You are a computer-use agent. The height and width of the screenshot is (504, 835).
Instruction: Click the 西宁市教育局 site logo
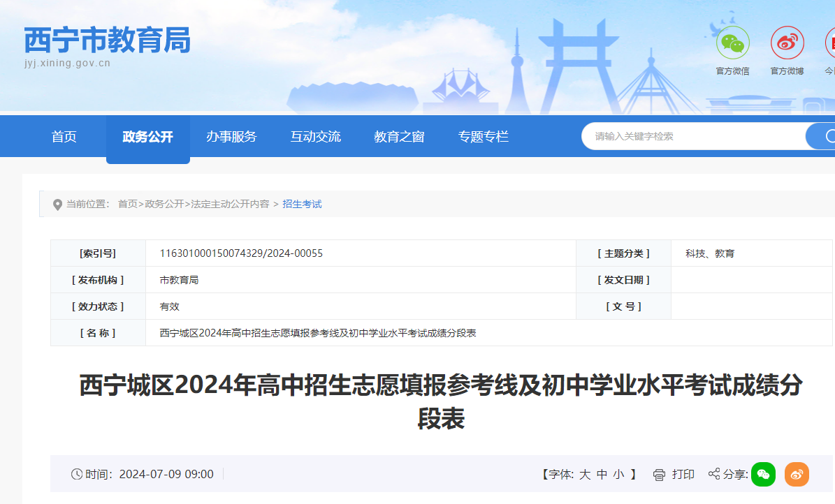point(107,40)
